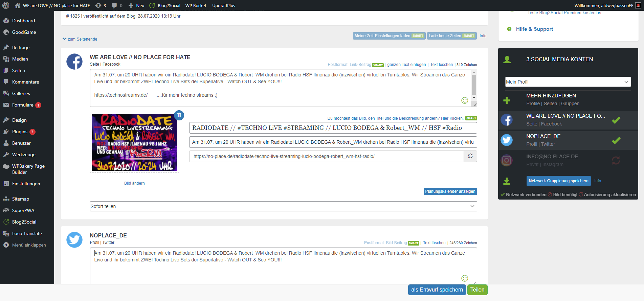Open 'Sofort teilen' scheduling dropdown

(284, 206)
